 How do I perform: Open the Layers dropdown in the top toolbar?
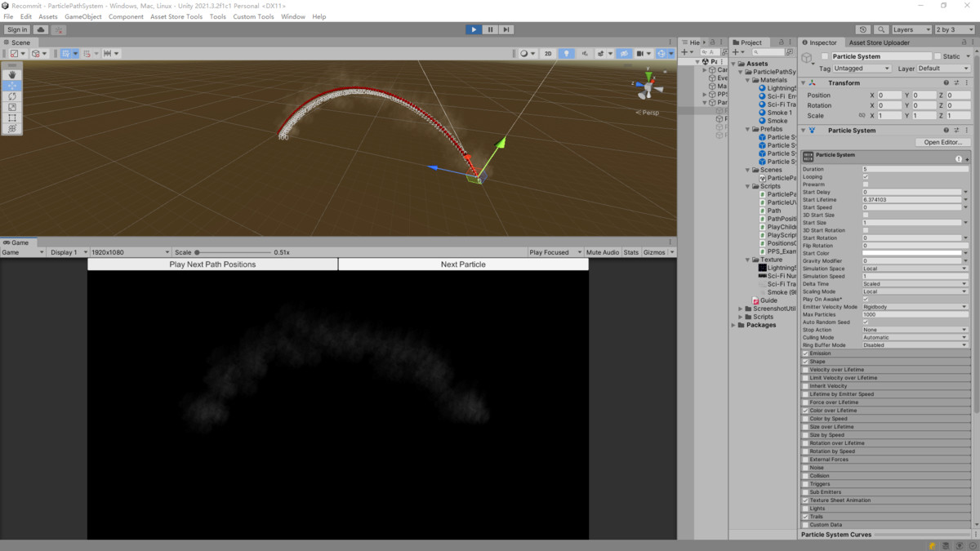(x=910, y=29)
